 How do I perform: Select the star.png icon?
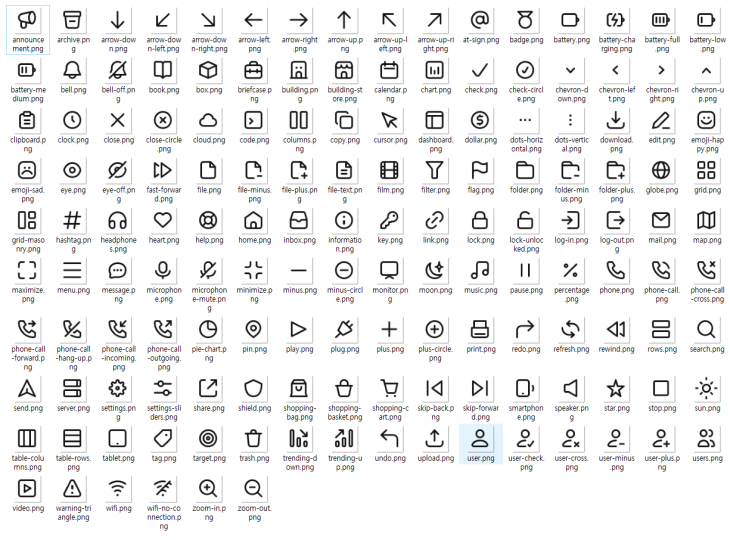[x=615, y=388]
